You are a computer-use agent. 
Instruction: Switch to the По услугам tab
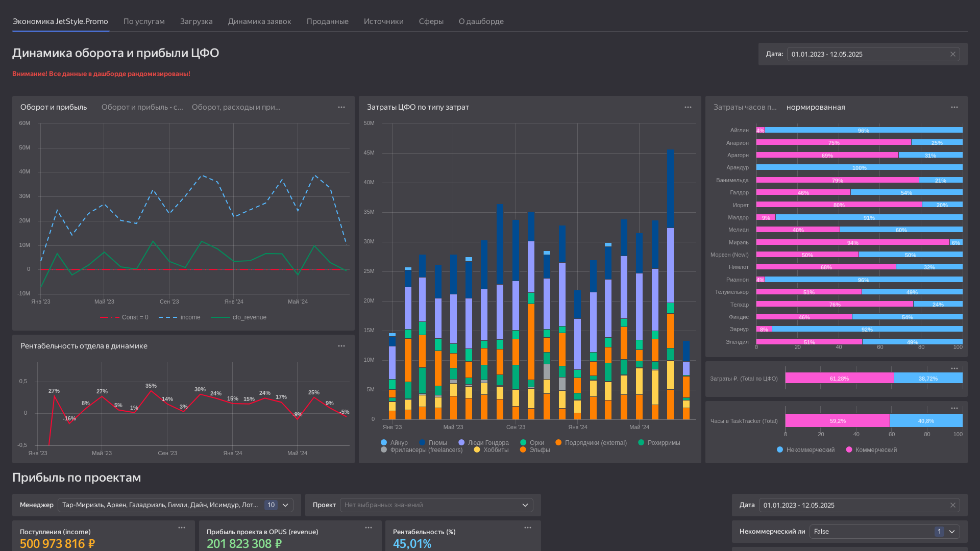(144, 21)
